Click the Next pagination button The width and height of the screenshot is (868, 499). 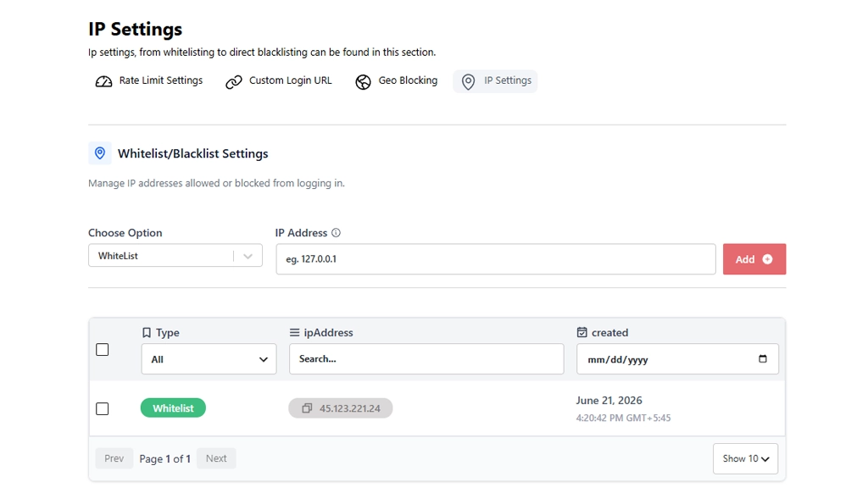coord(216,458)
